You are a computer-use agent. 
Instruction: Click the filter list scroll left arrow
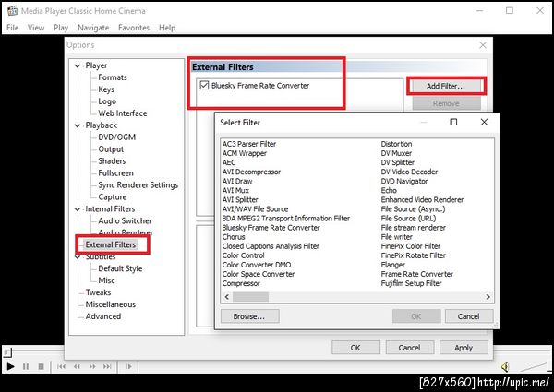coord(227,297)
